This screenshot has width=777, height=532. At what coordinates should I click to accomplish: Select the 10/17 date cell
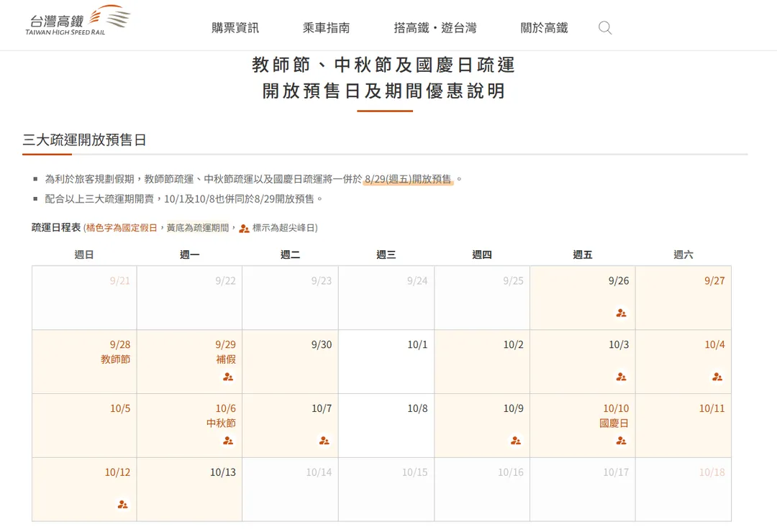[583, 490]
